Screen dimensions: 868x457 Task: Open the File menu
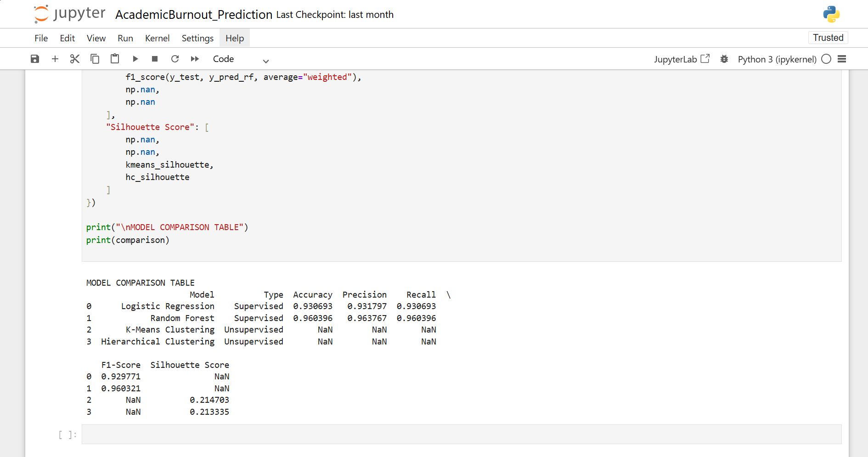tap(41, 38)
